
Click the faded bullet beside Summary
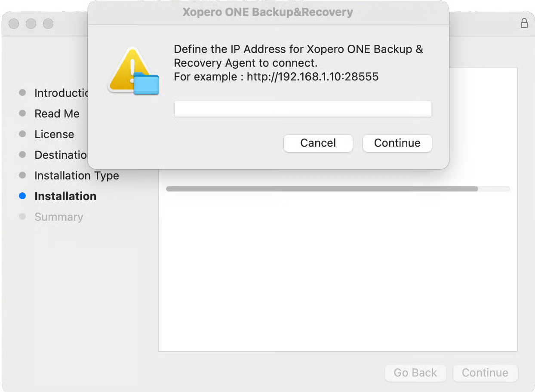(x=23, y=217)
